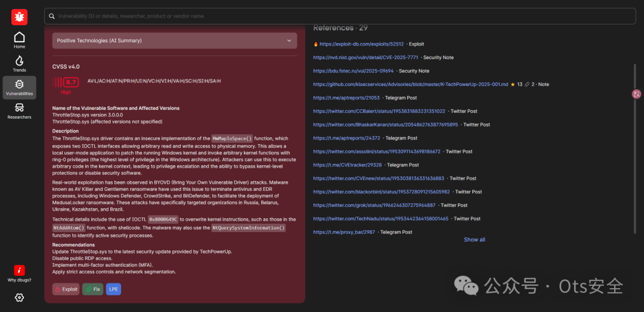Image resolution: width=644 pixels, height=312 pixels.
Task: Open the twitter TechNadu status link
Action: [380, 219]
